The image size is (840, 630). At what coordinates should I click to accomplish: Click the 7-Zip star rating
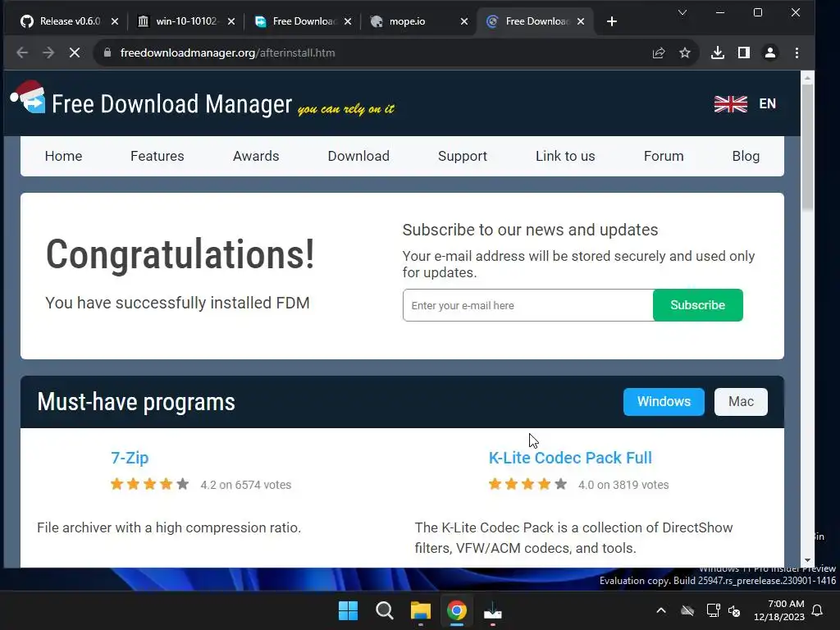point(149,484)
